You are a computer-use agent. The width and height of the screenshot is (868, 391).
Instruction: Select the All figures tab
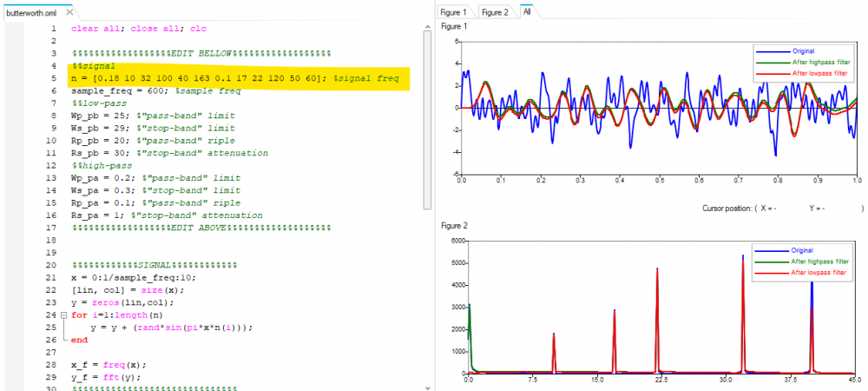click(x=527, y=11)
